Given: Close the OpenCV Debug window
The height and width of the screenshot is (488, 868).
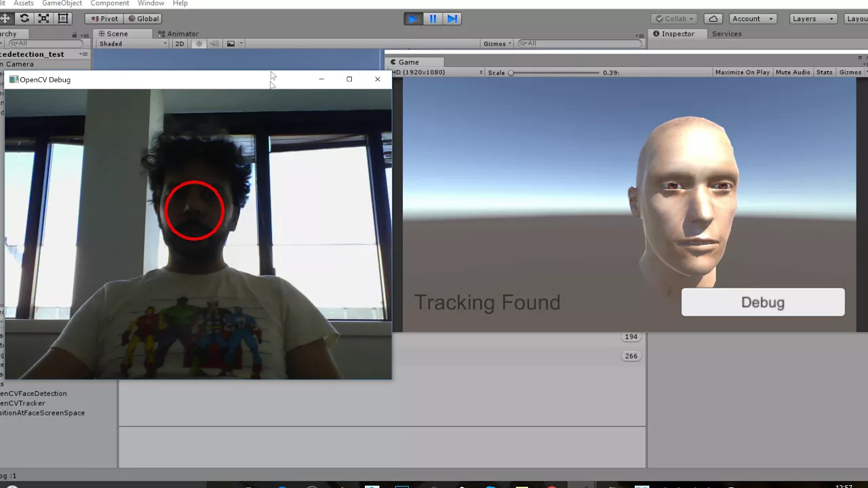Looking at the screenshot, I should [x=378, y=79].
